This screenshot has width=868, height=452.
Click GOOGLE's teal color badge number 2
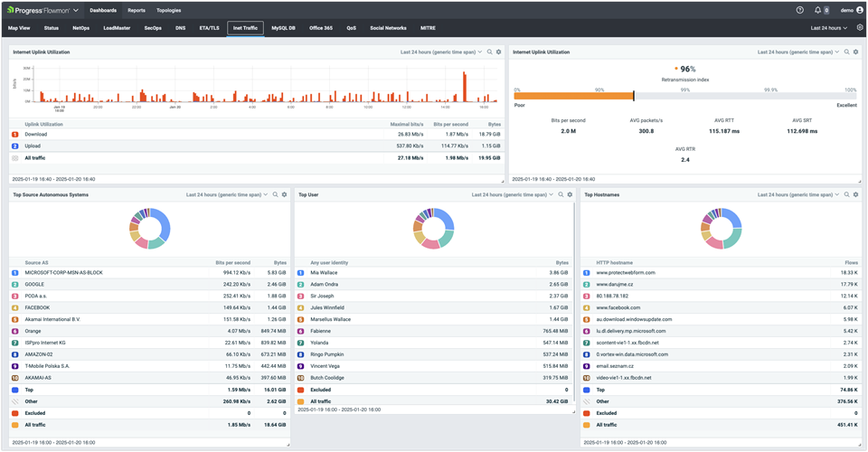[x=14, y=284]
